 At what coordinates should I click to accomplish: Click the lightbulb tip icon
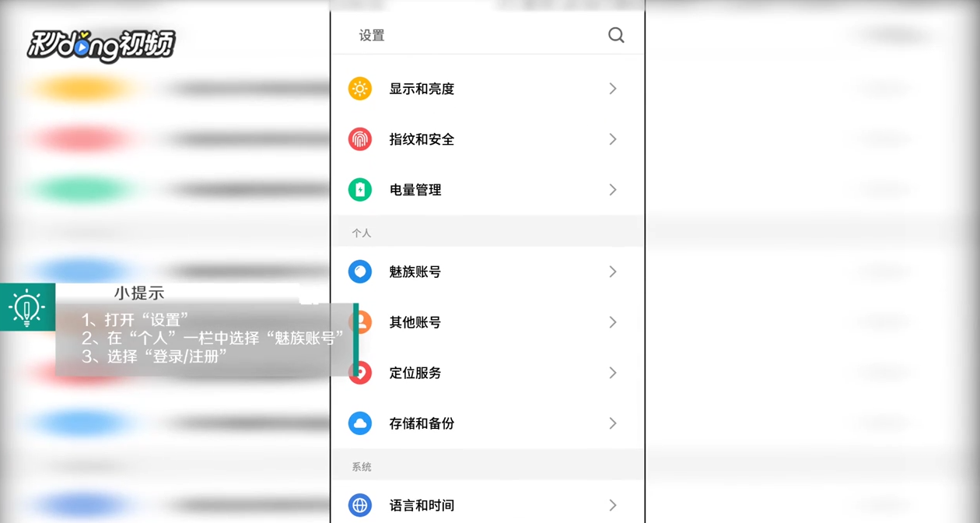pyautogui.click(x=27, y=307)
